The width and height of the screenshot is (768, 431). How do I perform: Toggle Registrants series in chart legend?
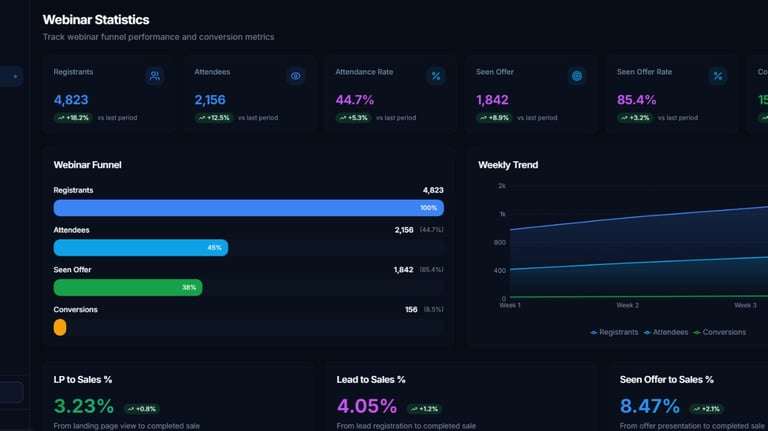click(614, 332)
